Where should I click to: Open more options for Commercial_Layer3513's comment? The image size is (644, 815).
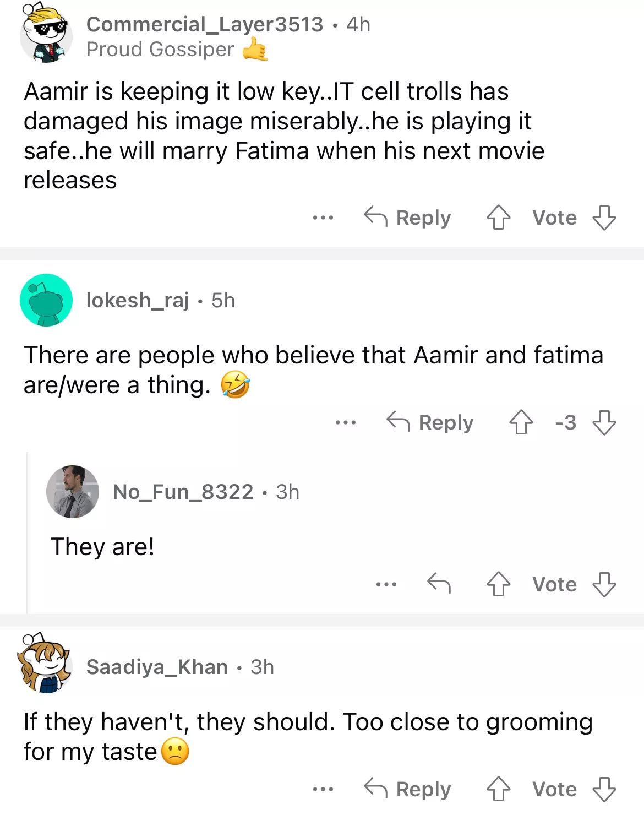pyautogui.click(x=323, y=218)
